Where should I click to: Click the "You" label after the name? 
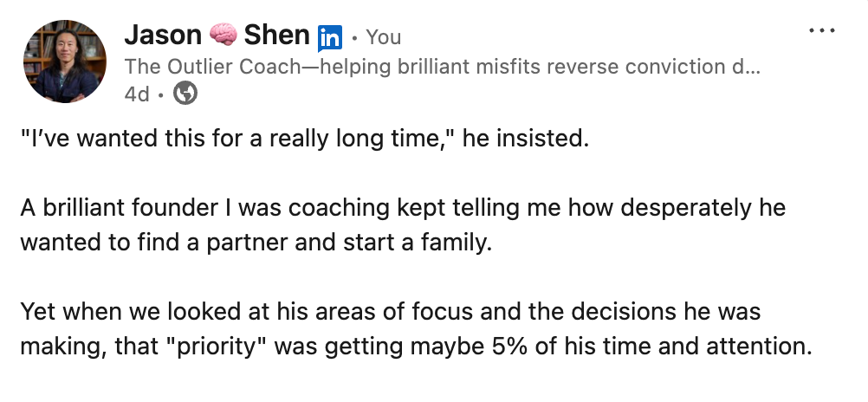pyautogui.click(x=383, y=37)
